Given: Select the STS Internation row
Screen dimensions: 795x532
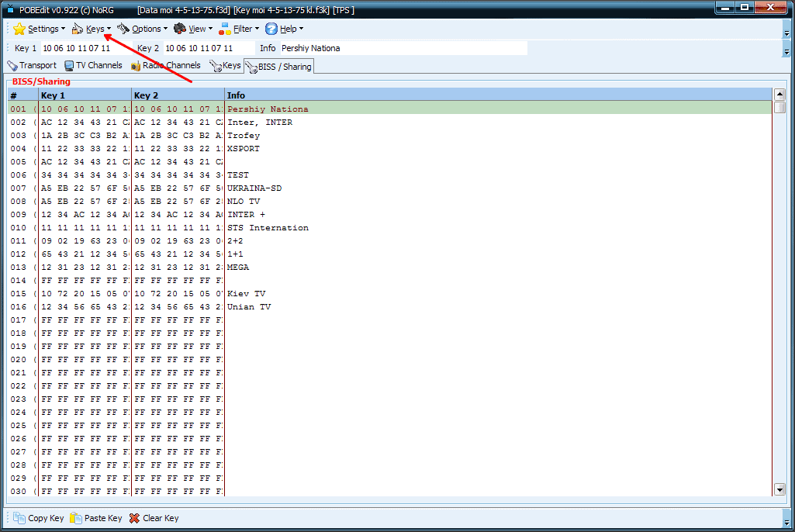Looking at the screenshot, I should [389, 228].
